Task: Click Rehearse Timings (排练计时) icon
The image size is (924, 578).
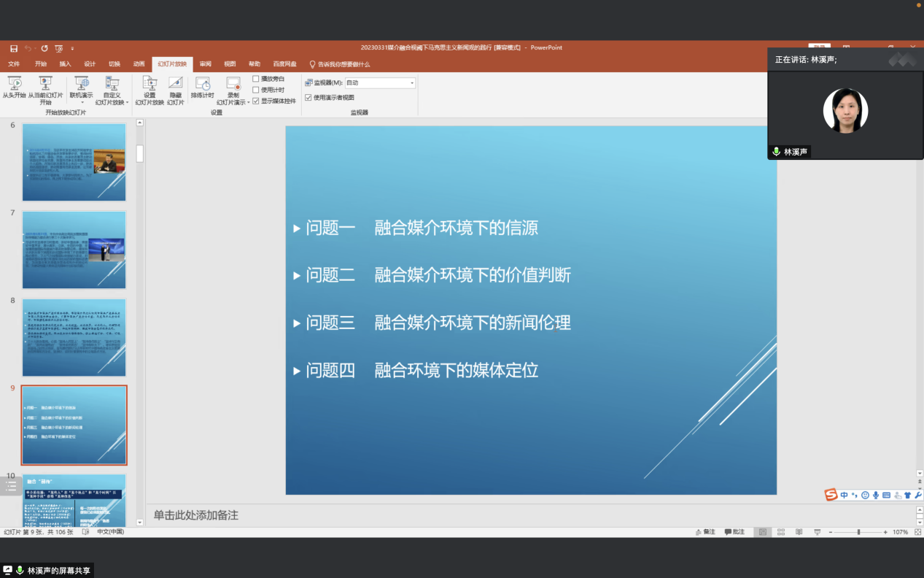Action: (x=202, y=84)
